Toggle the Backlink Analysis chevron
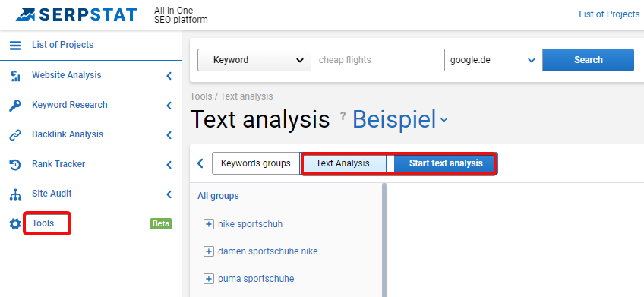The image size is (644, 297). click(x=169, y=135)
